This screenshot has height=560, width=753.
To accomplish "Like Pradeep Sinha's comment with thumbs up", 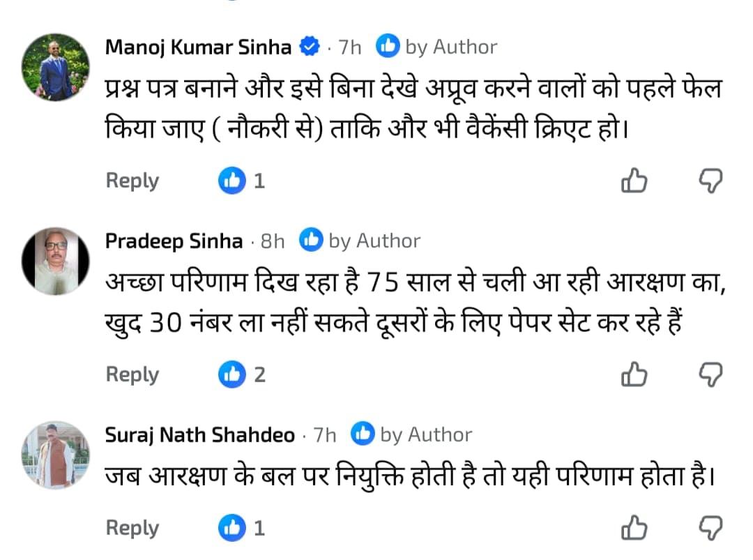I will (634, 375).
